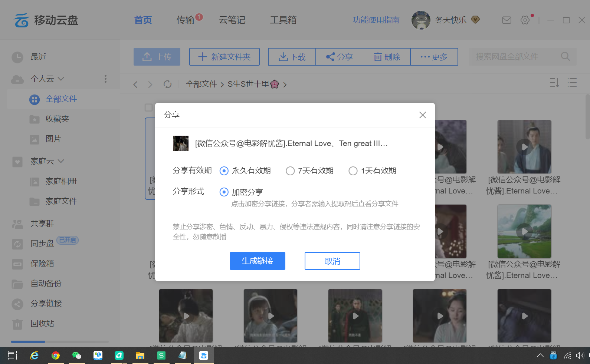Switch to 传输 tab
This screenshot has width=590, height=364.
pos(185,20)
